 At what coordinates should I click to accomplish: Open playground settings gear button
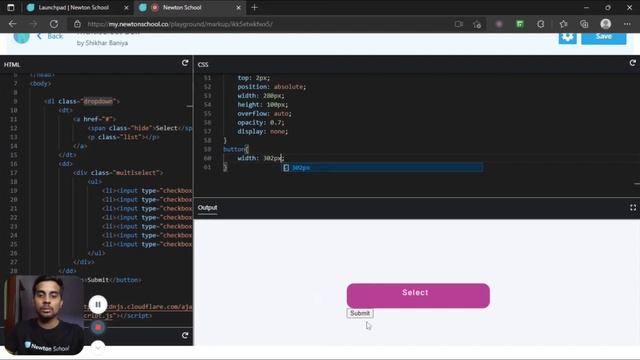click(x=567, y=38)
